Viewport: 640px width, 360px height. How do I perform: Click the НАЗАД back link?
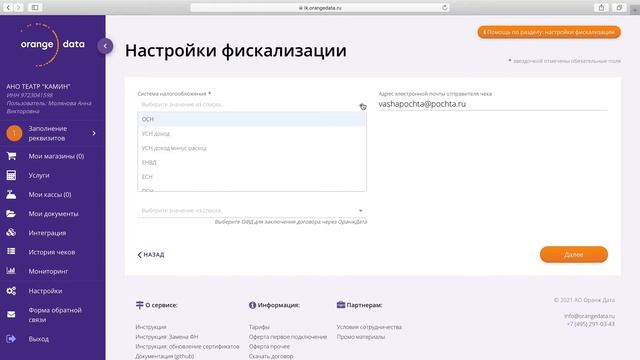tap(151, 254)
